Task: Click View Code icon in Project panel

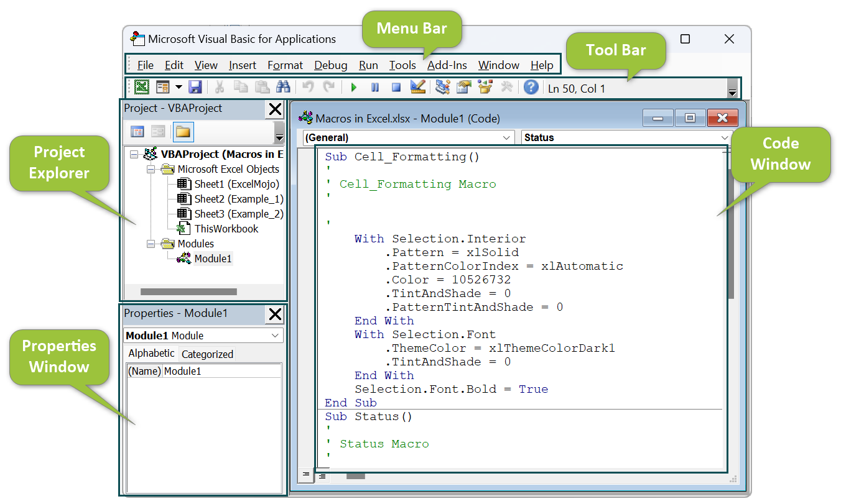Action: [137, 132]
